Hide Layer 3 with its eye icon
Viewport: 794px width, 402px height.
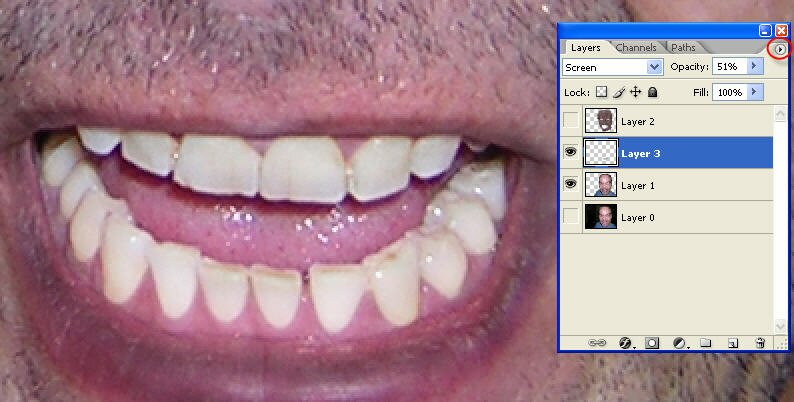click(x=571, y=152)
